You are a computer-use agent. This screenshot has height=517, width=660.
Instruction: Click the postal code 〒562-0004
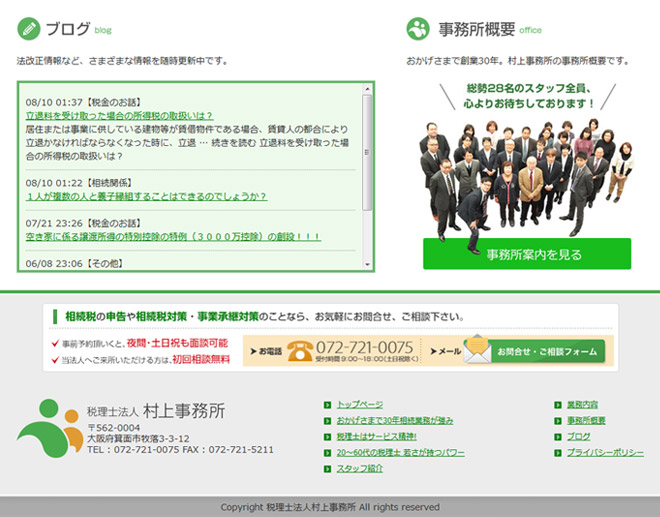[x=114, y=428]
